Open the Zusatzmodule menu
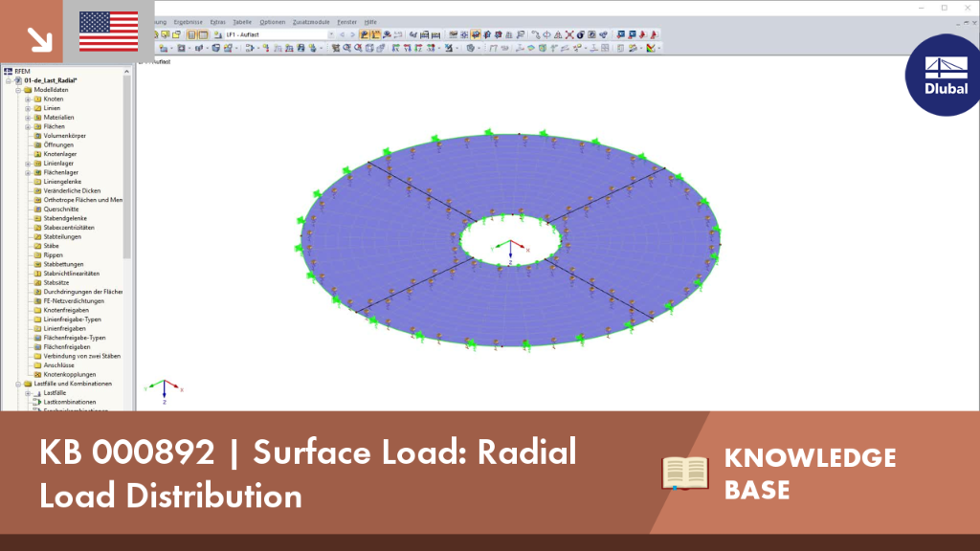The image size is (980, 551). pos(311,22)
